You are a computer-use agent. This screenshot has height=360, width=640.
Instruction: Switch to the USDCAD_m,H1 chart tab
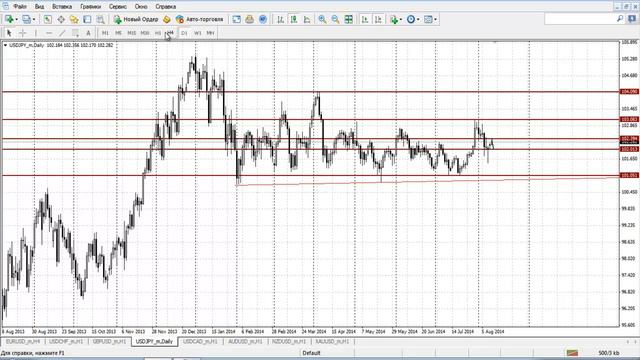[x=200, y=341]
